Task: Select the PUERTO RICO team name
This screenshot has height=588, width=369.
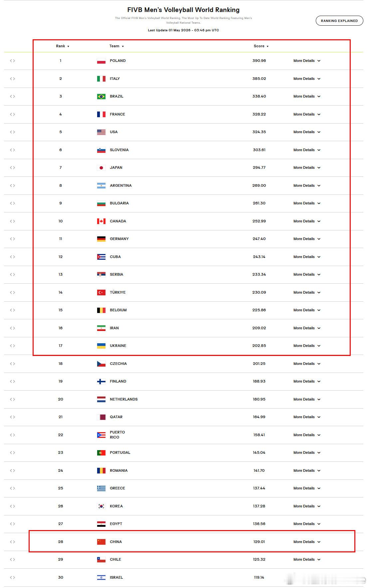Action: coord(117,435)
